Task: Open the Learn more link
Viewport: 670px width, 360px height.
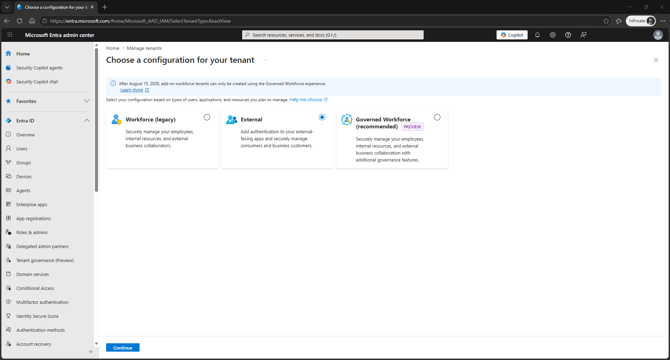Action: (x=132, y=90)
